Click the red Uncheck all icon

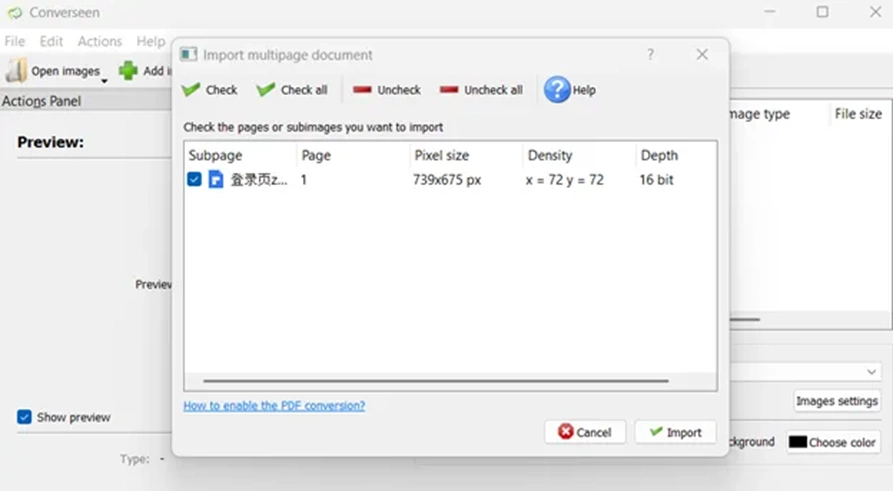click(x=449, y=89)
